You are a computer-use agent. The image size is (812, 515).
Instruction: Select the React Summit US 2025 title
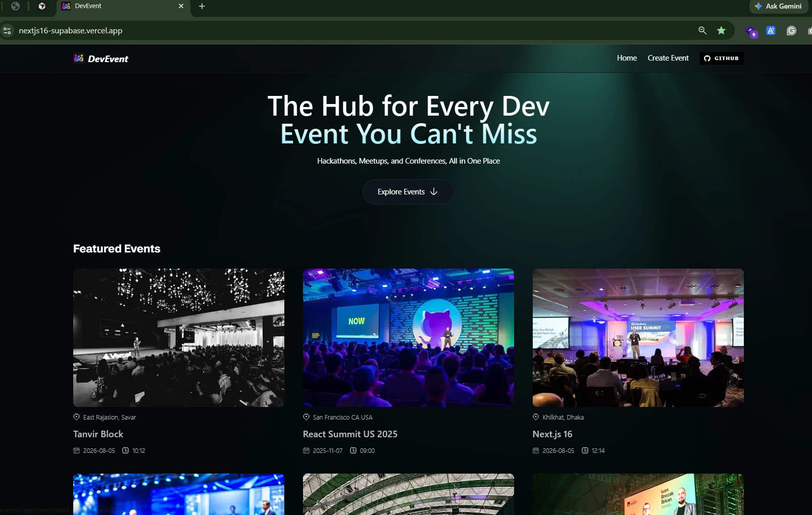(x=350, y=434)
